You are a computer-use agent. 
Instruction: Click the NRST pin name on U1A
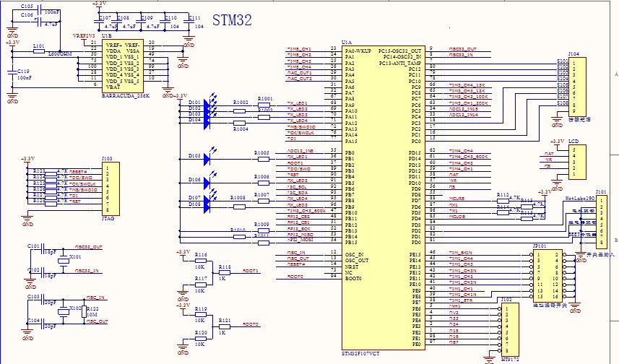(x=352, y=266)
